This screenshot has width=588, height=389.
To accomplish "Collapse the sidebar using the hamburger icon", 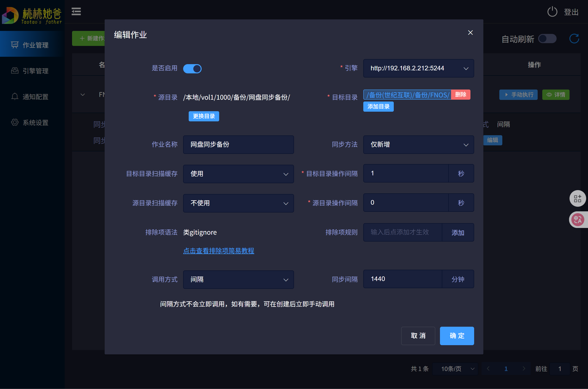I will (x=76, y=11).
